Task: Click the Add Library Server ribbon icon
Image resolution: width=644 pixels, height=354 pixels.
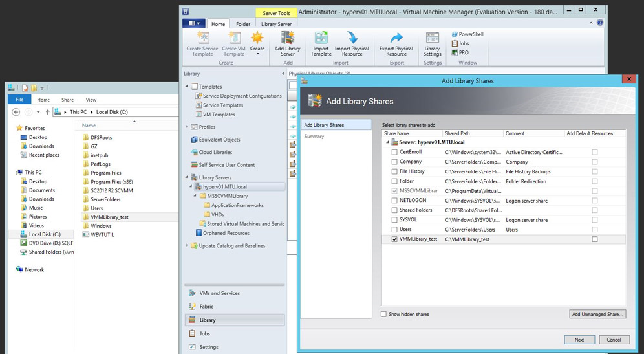Action: coord(287,43)
